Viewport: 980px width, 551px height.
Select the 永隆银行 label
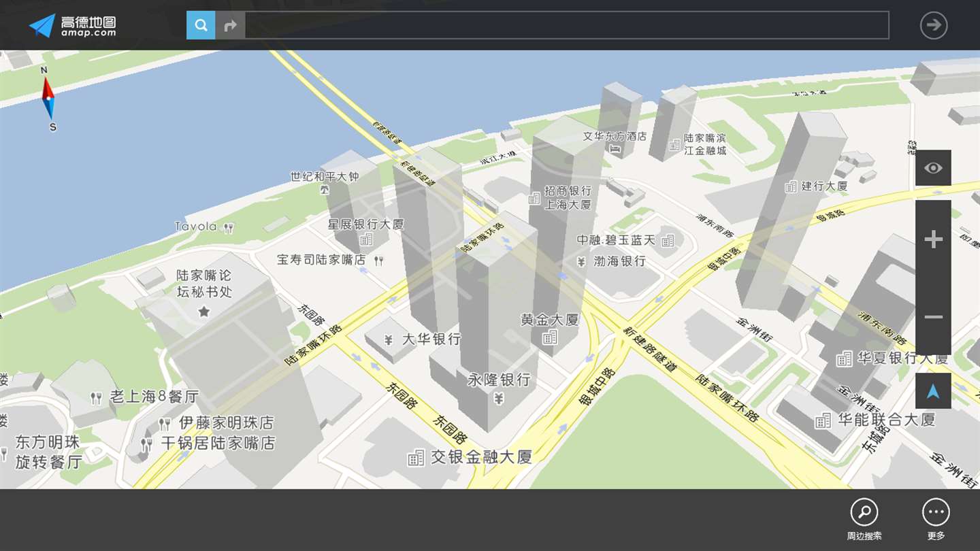tap(499, 380)
